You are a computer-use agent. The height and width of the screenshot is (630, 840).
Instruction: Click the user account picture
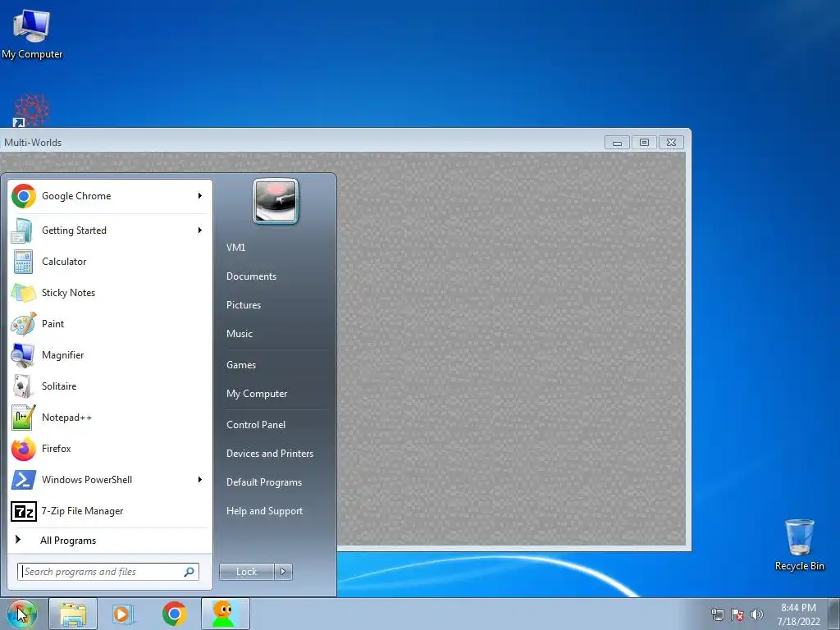click(276, 201)
